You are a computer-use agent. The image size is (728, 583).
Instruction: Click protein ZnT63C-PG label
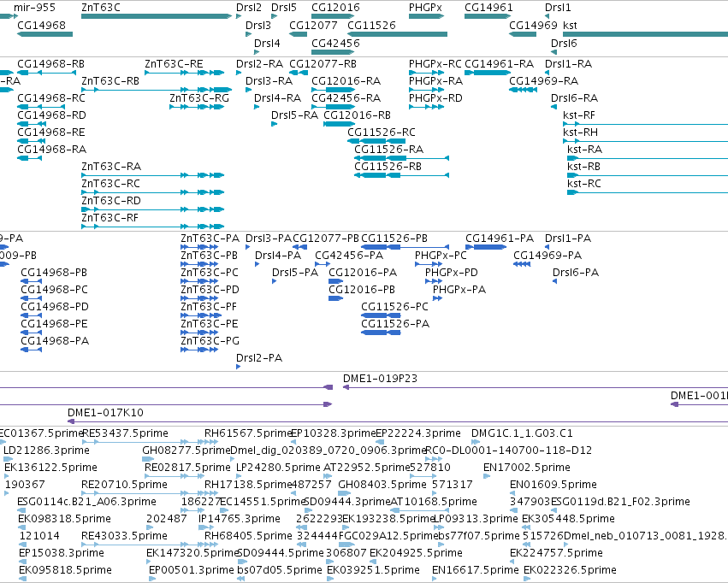coord(210,341)
